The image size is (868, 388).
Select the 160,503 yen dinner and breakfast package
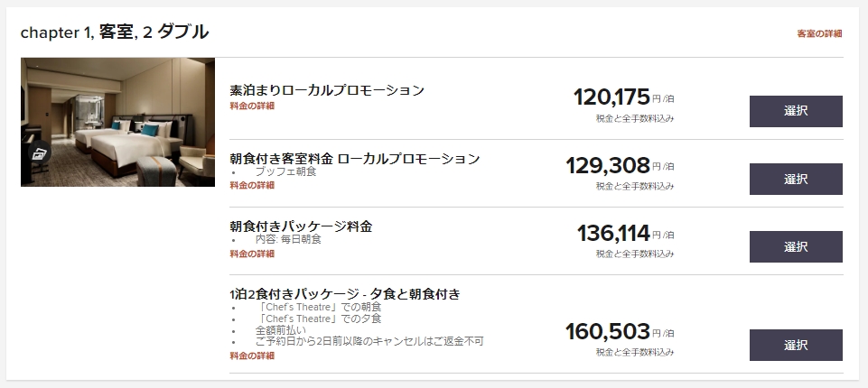point(796,346)
